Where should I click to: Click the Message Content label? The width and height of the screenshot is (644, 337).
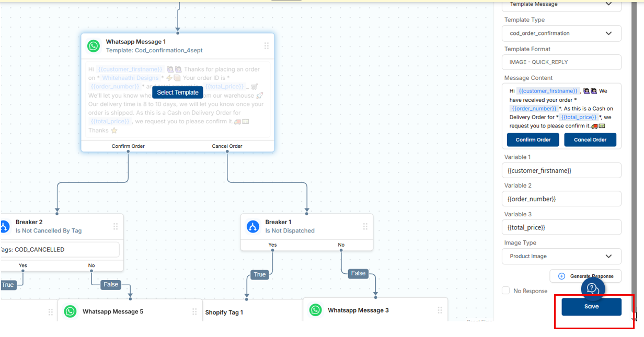528,78
